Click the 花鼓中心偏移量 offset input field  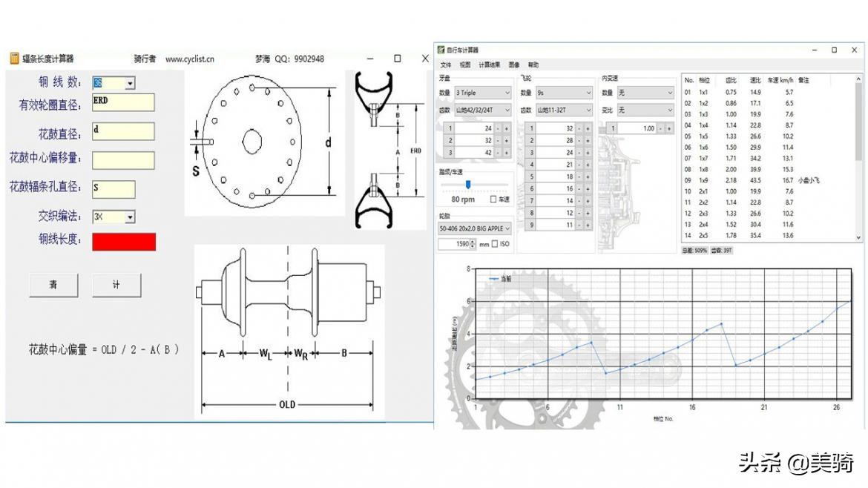(123, 160)
